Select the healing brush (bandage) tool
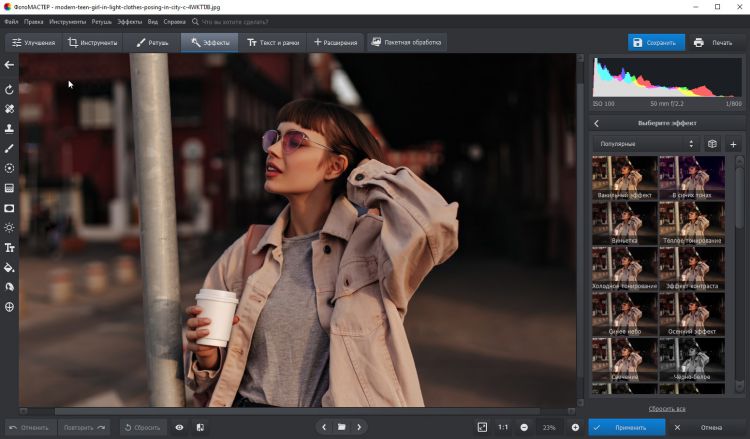Image resolution: width=750 pixels, height=439 pixels. (9, 109)
